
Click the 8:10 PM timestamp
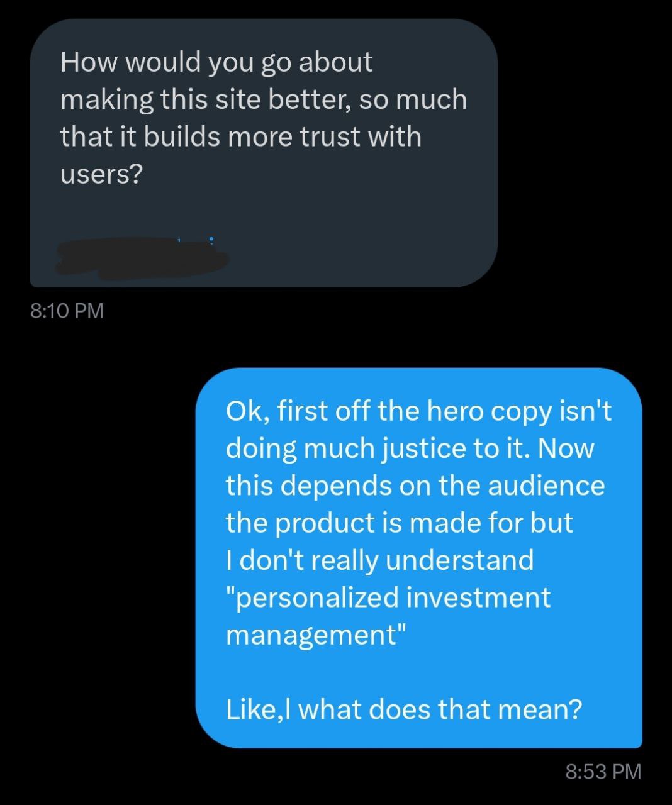click(67, 309)
